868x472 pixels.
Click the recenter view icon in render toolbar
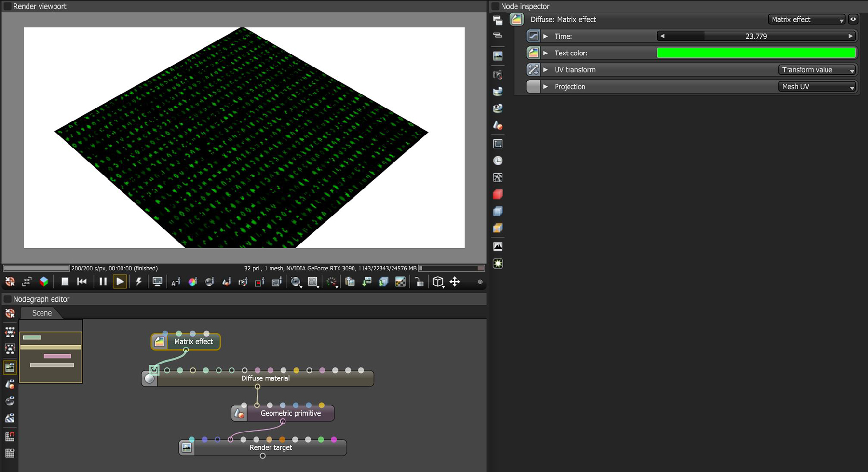10,282
